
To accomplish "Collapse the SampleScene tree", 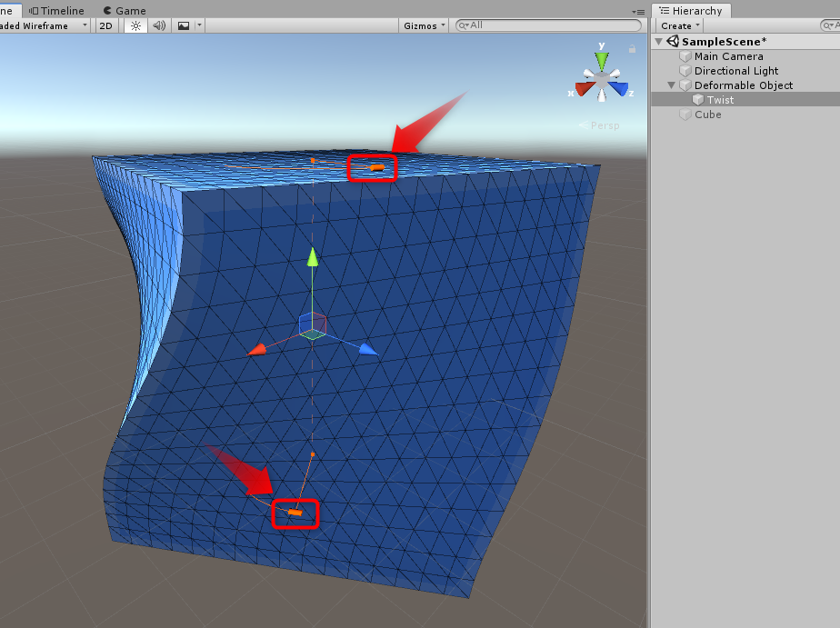I will pos(659,41).
